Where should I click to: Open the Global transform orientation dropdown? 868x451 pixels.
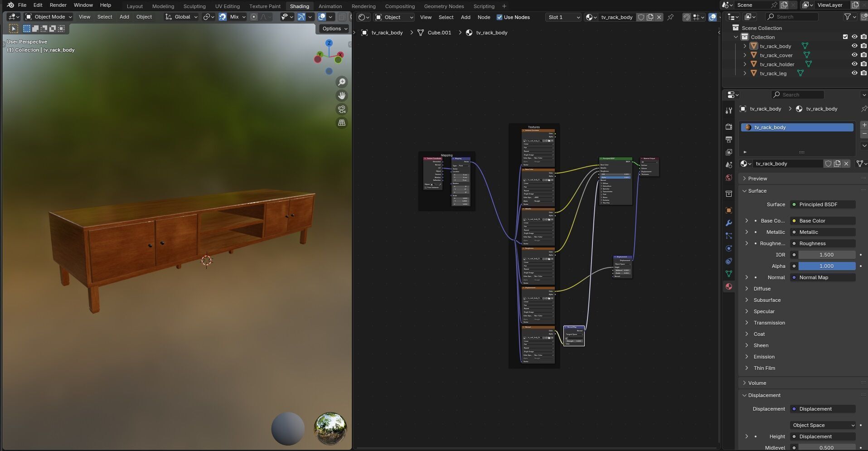(x=181, y=17)
